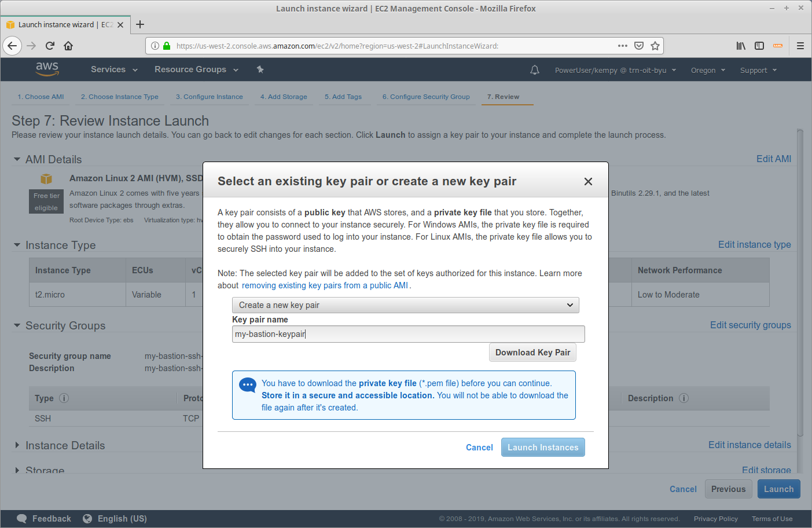Click the Previous button
The height and width of the screenshot is (528, 812).
(729, 489)
